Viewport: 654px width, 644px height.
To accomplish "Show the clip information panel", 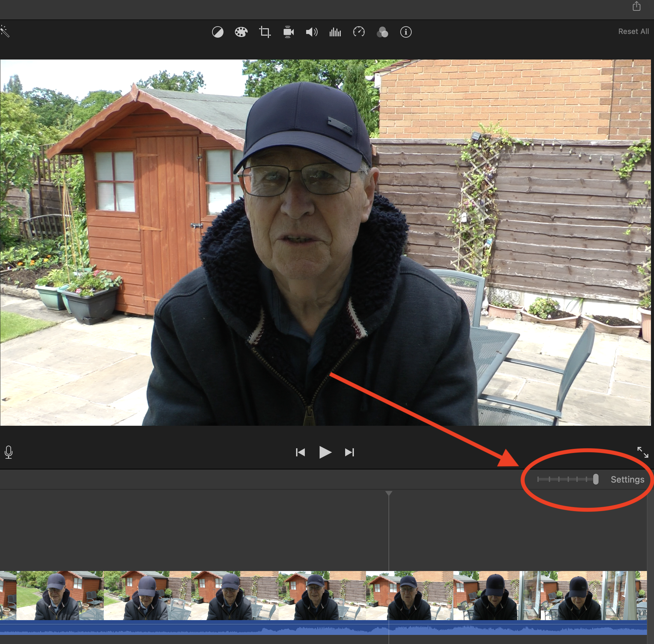I will click(406, 33).
